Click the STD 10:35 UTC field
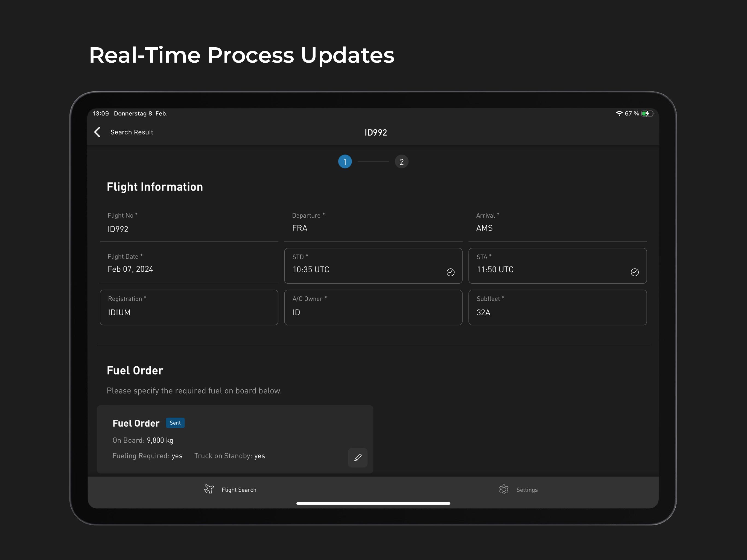 [x=373, y=266]
